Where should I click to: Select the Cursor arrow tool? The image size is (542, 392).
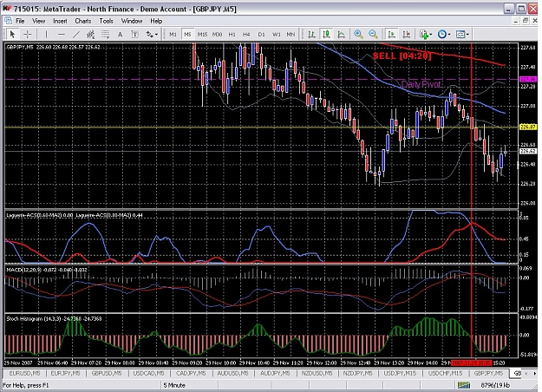pyautogui.click(x=13, y=34)
